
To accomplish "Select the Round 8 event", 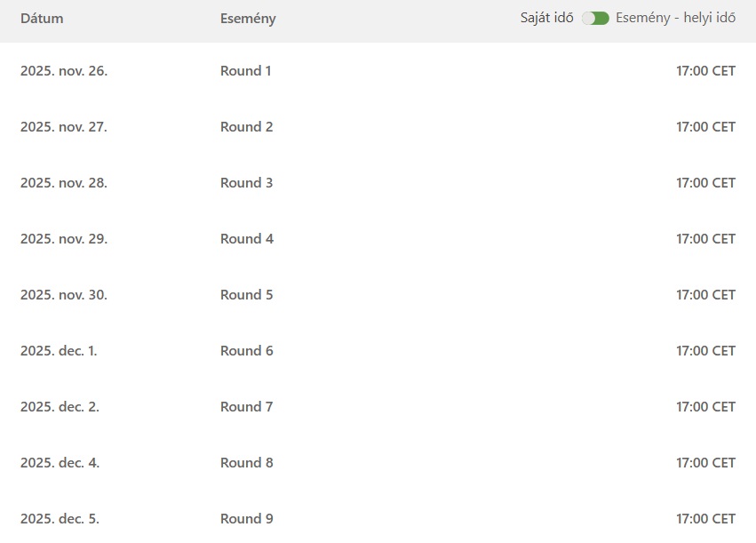I will pyautogui.click(x=246, y=463).
